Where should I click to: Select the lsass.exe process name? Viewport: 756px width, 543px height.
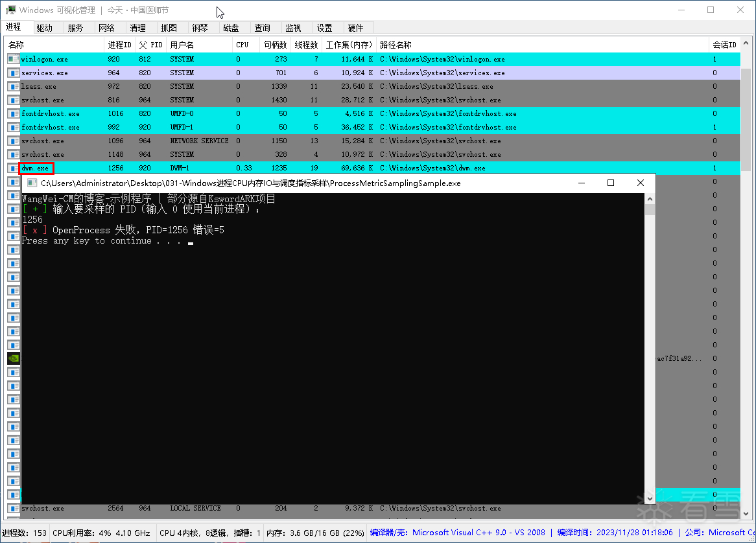click(x=38, y=87)
